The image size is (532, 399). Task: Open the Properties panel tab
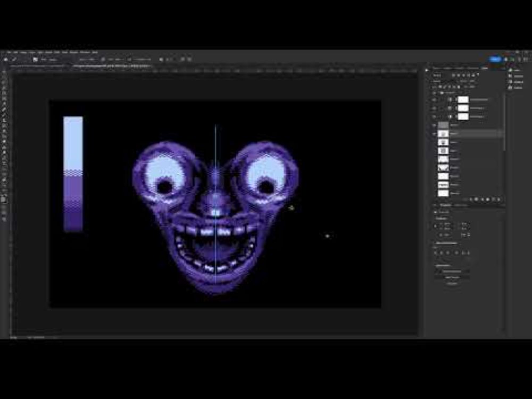445,205
